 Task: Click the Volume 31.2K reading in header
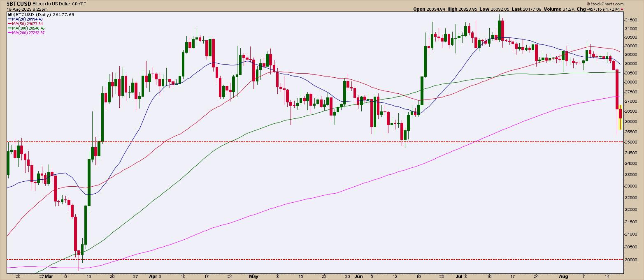[x=572, y=9]
